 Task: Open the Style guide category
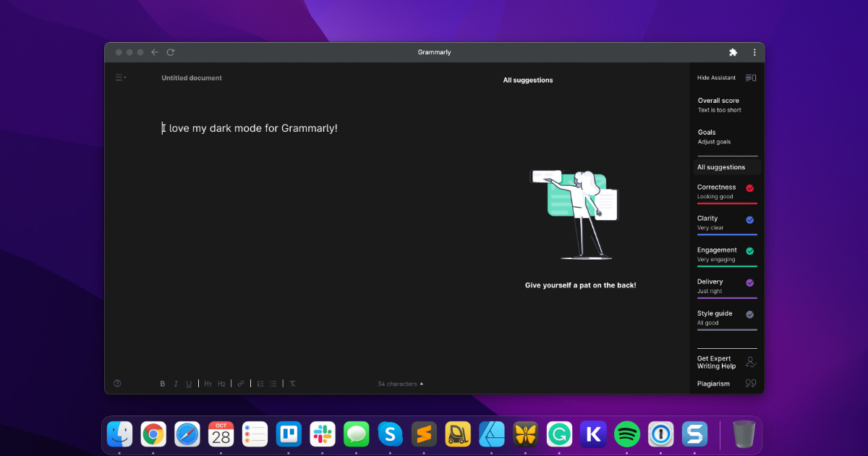727,318
